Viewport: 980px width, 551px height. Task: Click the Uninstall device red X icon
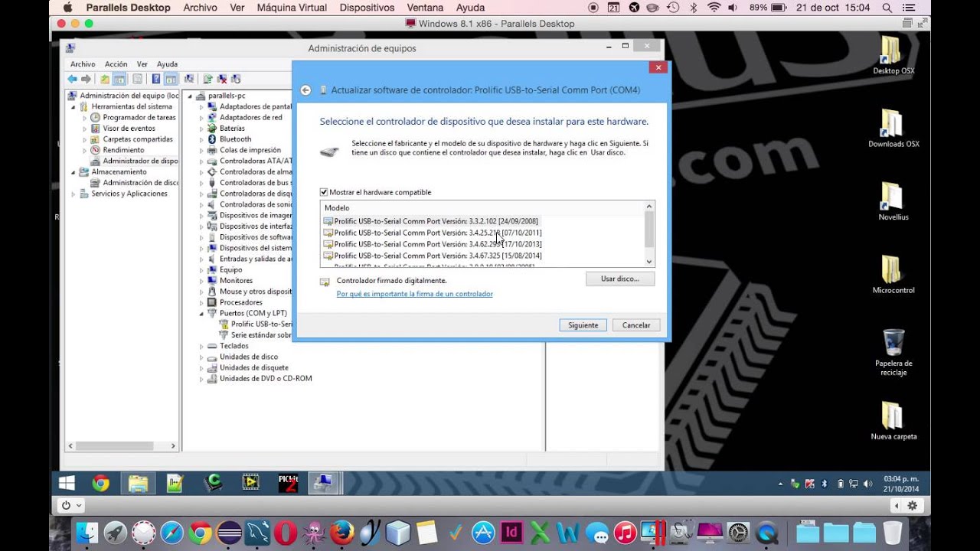[x=221, y=79]
